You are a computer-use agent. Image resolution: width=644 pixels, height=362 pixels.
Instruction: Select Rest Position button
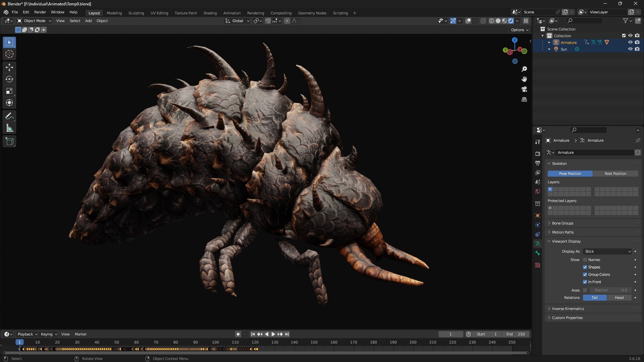[615, 174]
